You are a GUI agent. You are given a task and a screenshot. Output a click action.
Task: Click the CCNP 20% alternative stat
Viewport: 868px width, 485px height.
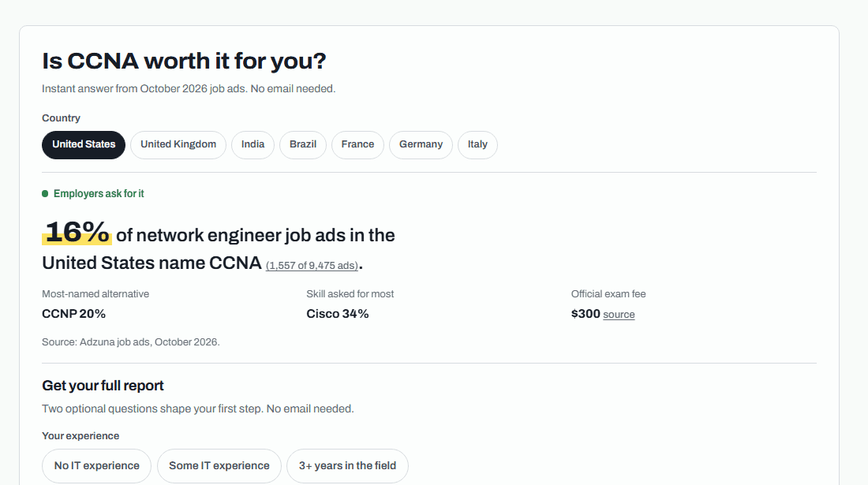[x=73, y=314]
